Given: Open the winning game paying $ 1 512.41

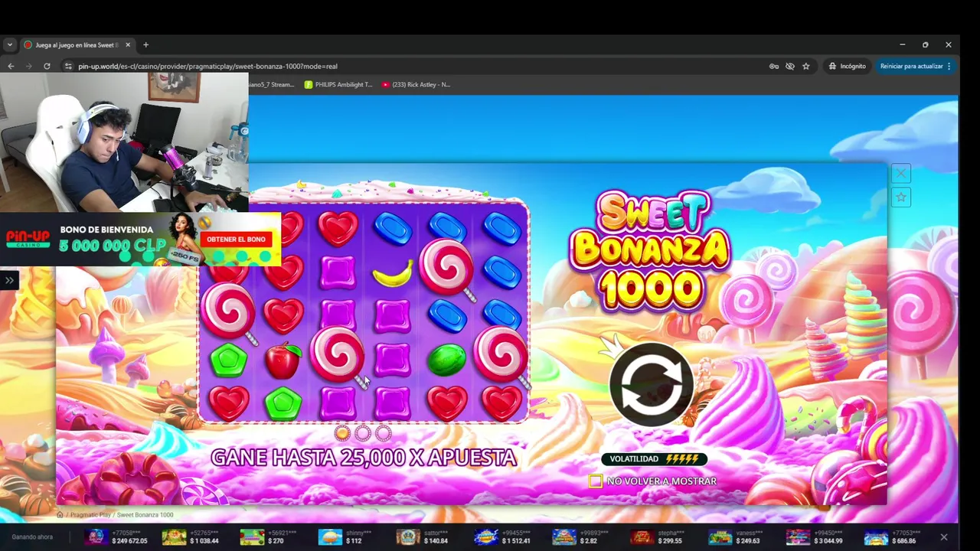Looking at the screenshot, I should pyautogui.click(x=502, y=537).
